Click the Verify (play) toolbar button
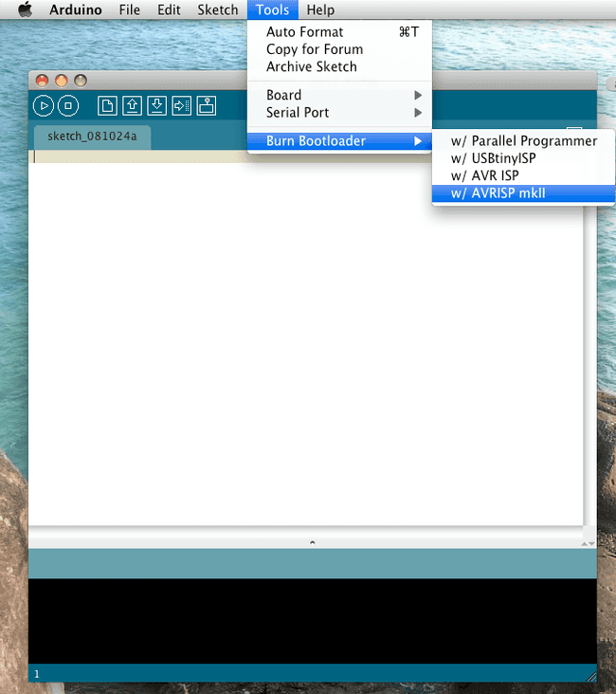The height and width of the screenshot is (694, 616). (x=45, y=106)
